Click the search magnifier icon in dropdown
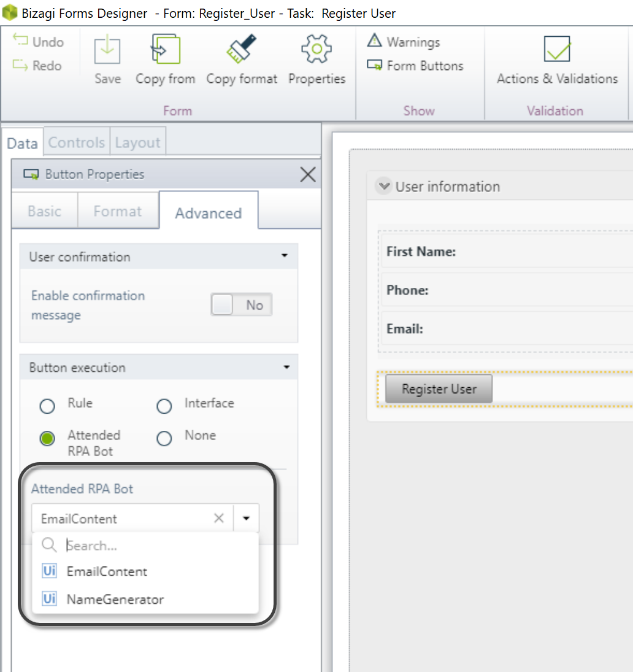This screenshot has width=633, height=672. coord(49,545)
